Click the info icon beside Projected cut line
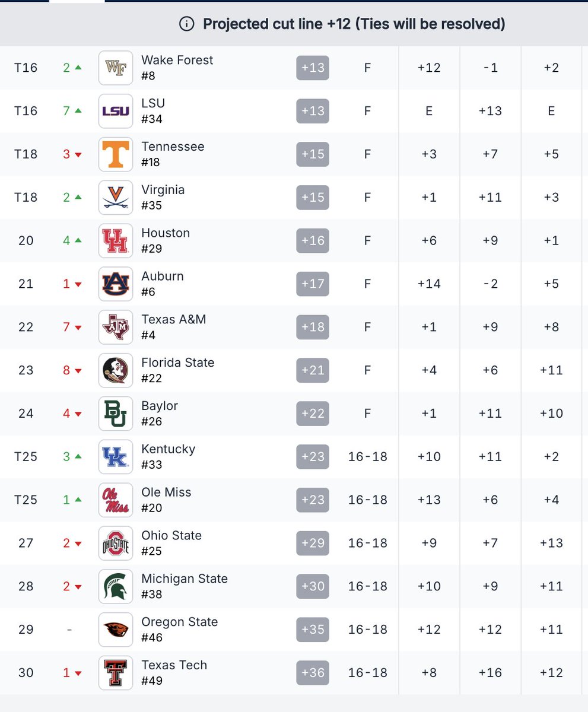 pyautogui.click(x=186, y=24)
